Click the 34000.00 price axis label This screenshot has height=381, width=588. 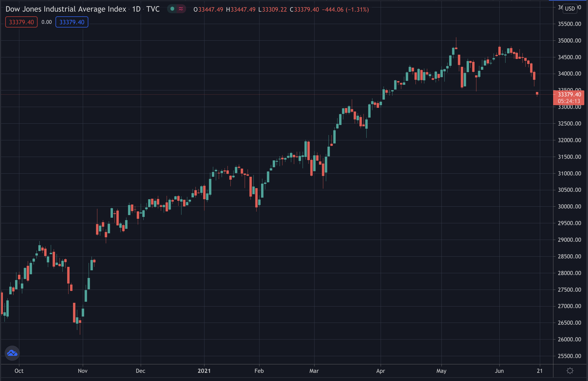coord(569,74)
